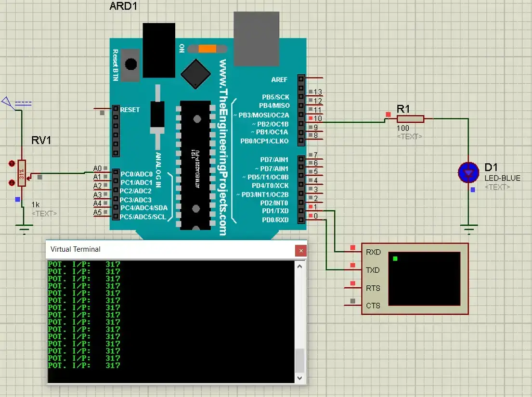Select the diode component beside ANALOG IN
The height and width of the screenshot is (397, 532).
(157, 117)
